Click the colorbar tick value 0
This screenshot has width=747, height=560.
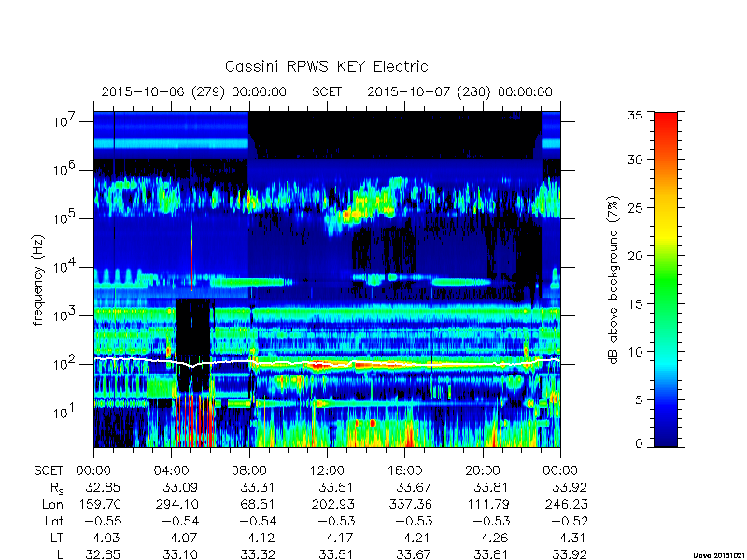tap(639, 444)
